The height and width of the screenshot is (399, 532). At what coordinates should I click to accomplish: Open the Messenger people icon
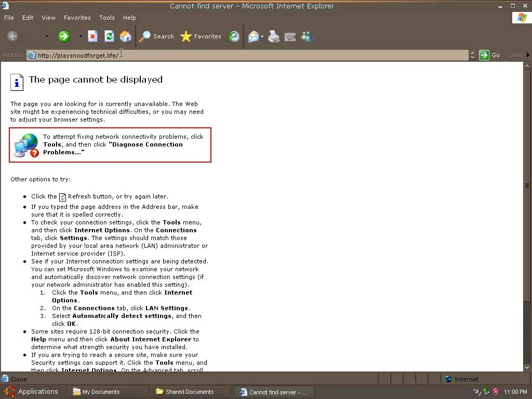pos(308,36)
